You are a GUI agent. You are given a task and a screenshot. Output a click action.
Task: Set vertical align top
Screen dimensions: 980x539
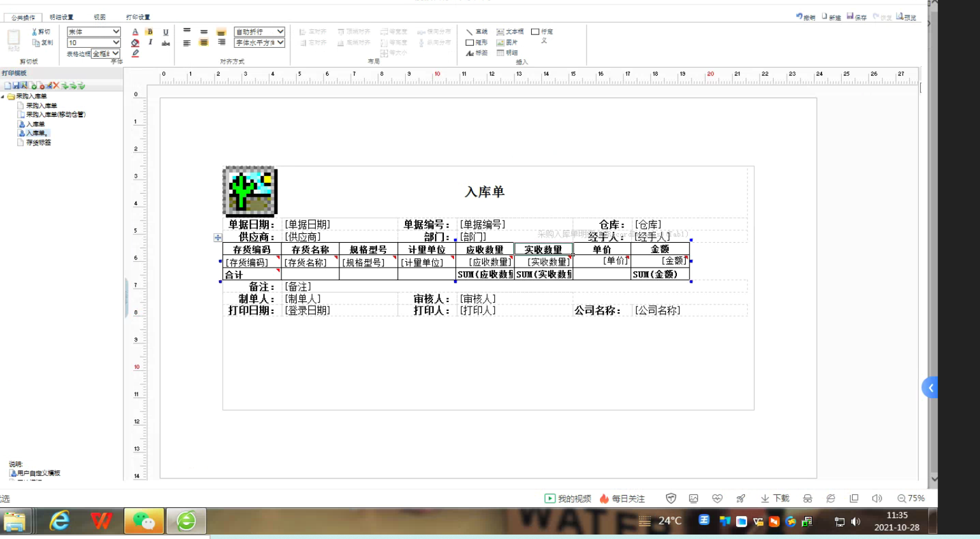point(187,31)
